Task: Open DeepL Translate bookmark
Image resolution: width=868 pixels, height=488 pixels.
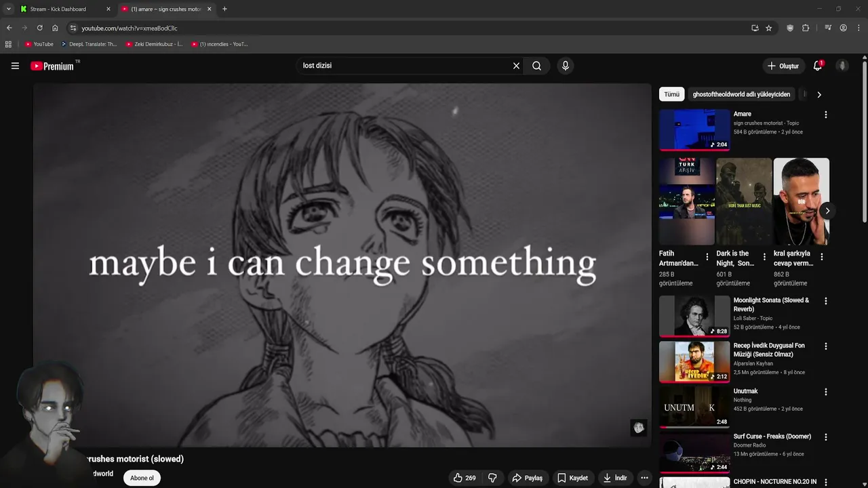Action: (89, 44)
